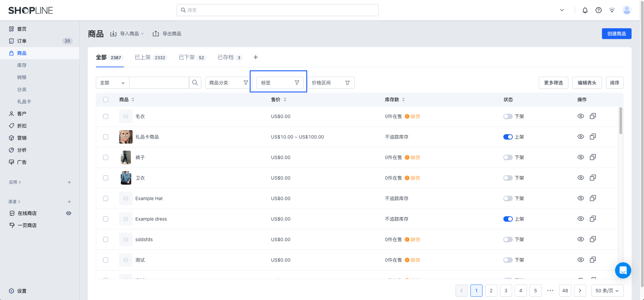
Task: Click the plus icon next to 应用
Action: (x=69, y=182)
